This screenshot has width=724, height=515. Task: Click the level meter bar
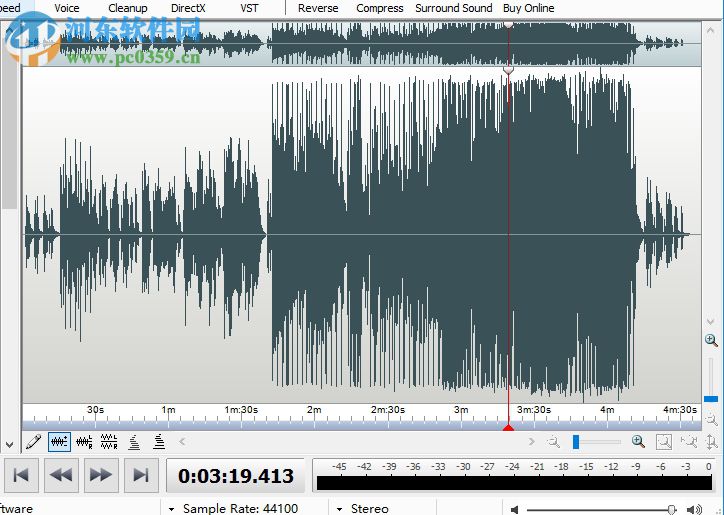pyautogui.click(x=514, y=483)
